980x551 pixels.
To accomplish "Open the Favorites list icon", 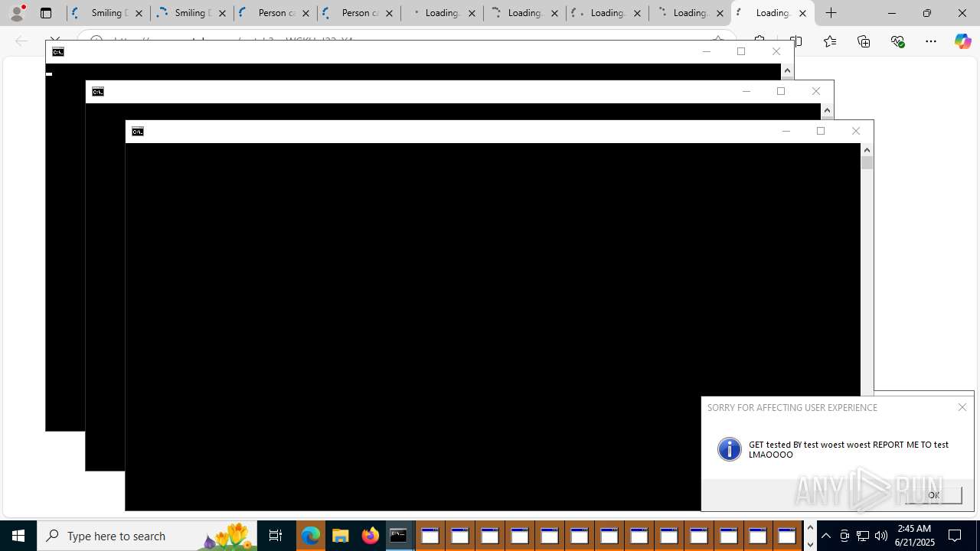I will (x=830, y=41).
